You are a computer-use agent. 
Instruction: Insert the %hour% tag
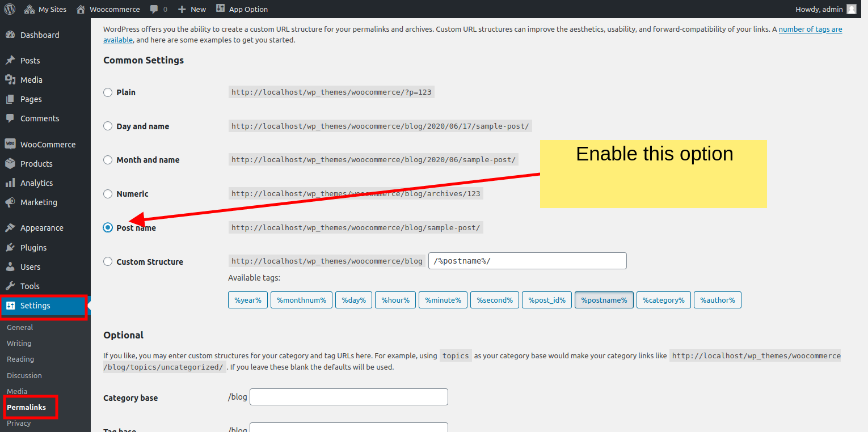point(395,300)
